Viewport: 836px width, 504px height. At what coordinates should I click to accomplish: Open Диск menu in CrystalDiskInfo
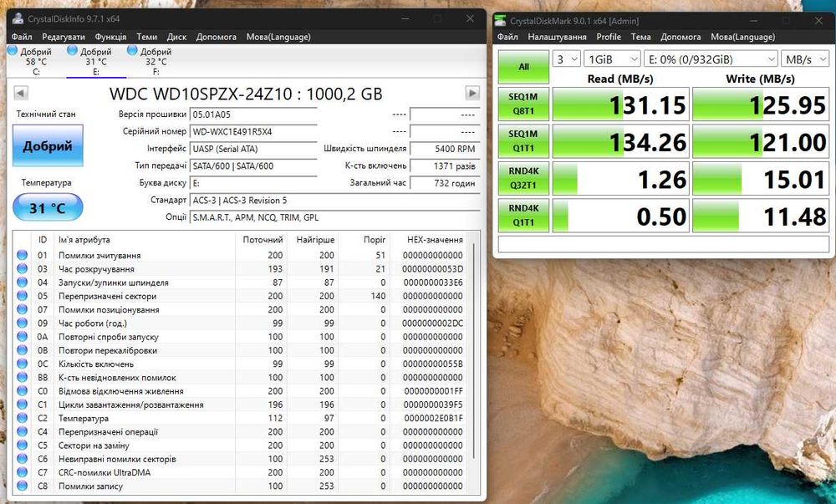[176, 37]
